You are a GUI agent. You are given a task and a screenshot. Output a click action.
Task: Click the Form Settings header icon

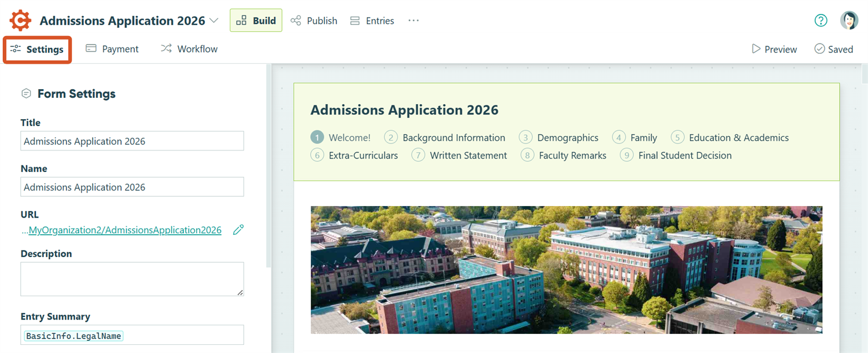pyautogui.click(x=26, y=93)
